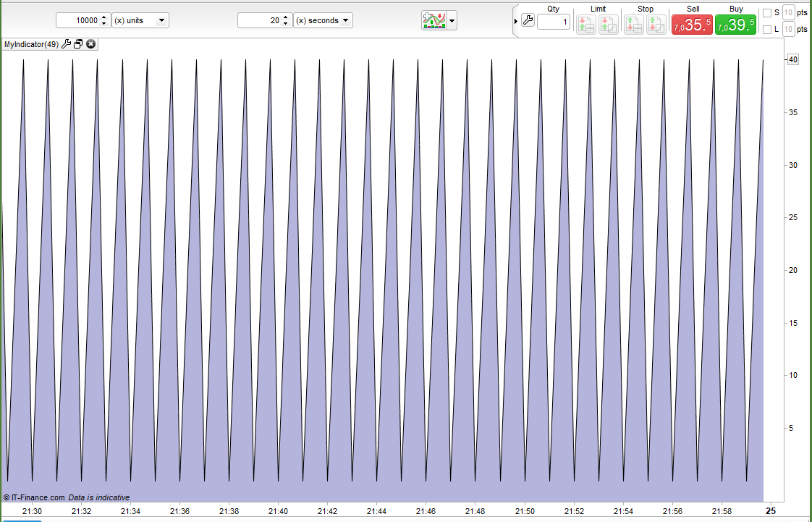Image resolution: width=812 pixels, height=522 pixels.
Task: Enable the S points checkbox
Action: (767, 12)
